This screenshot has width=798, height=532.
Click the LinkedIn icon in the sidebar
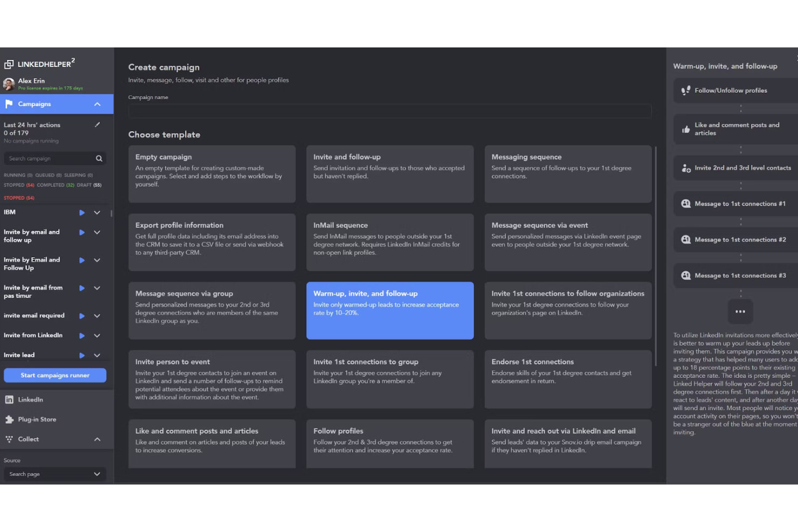(x=9, y=399)
